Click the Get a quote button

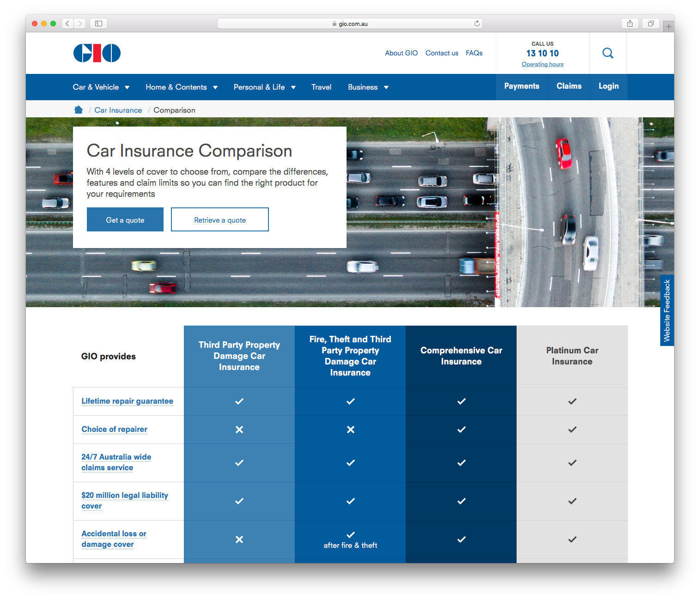125,219
